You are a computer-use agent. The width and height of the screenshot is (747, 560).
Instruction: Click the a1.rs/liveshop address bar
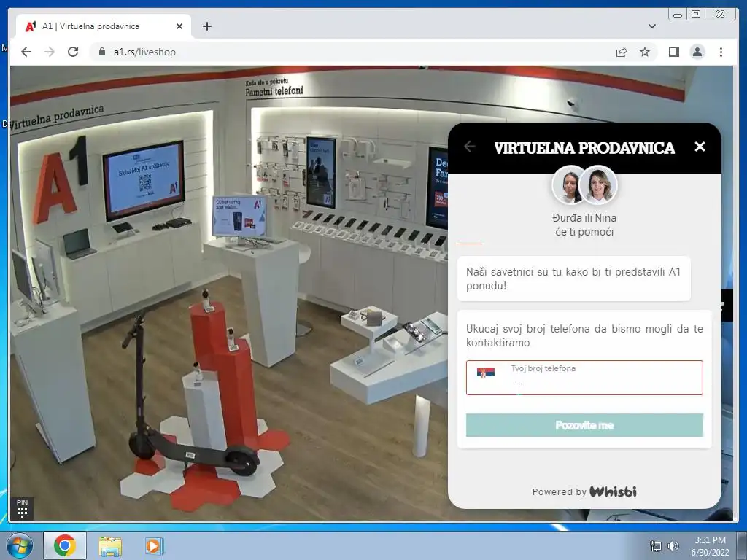pyautogui.click(x=352, y=52)
